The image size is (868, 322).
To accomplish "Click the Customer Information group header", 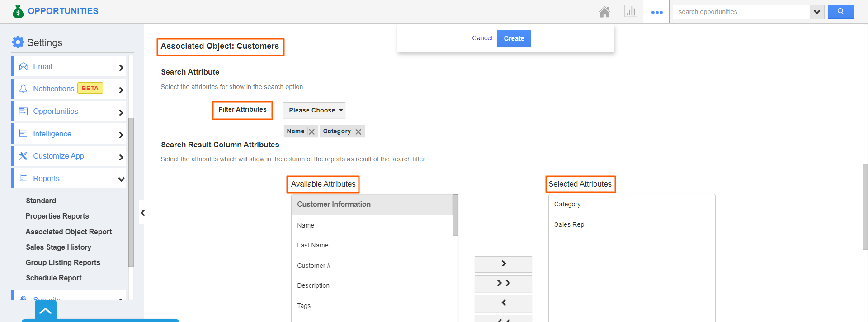I will (372, 205).
